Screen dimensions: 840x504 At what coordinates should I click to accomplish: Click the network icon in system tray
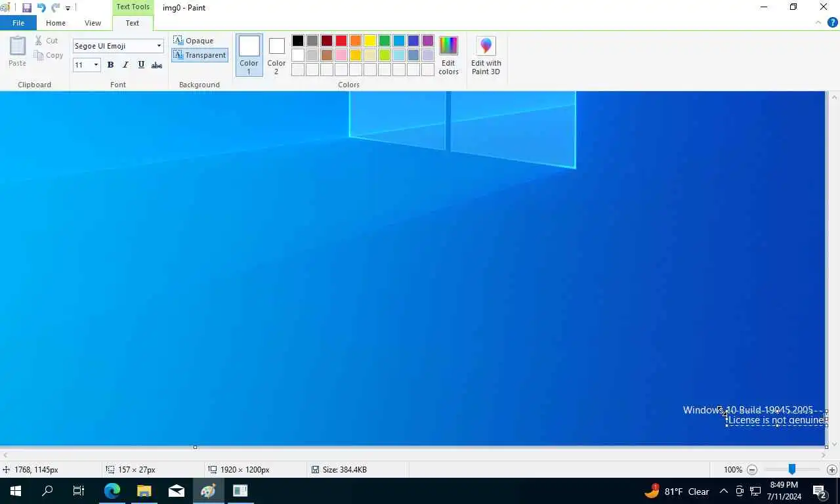[755, 491]
